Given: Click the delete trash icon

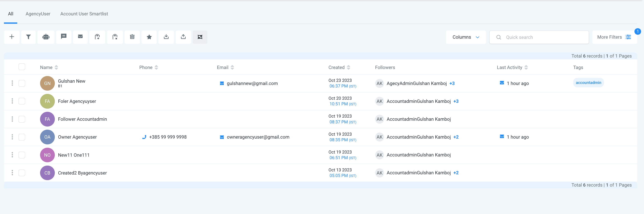Looking at the screenshot, I should (x=132, y=37).
